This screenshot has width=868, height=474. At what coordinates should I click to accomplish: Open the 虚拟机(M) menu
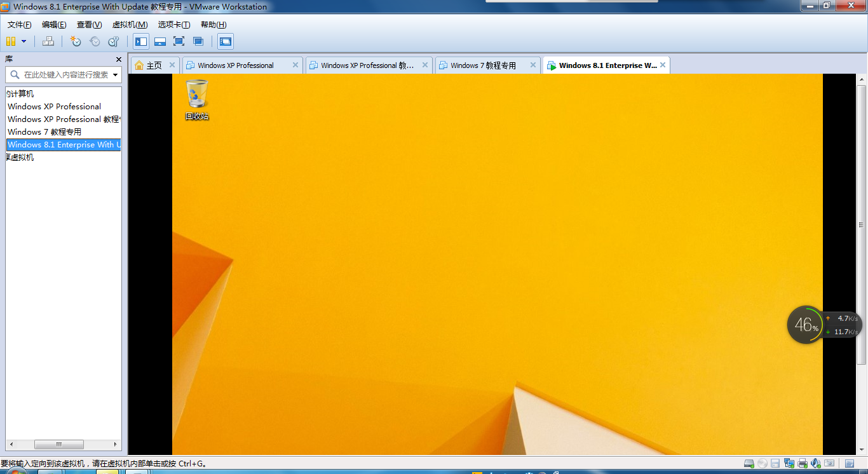tap(130, 25)
